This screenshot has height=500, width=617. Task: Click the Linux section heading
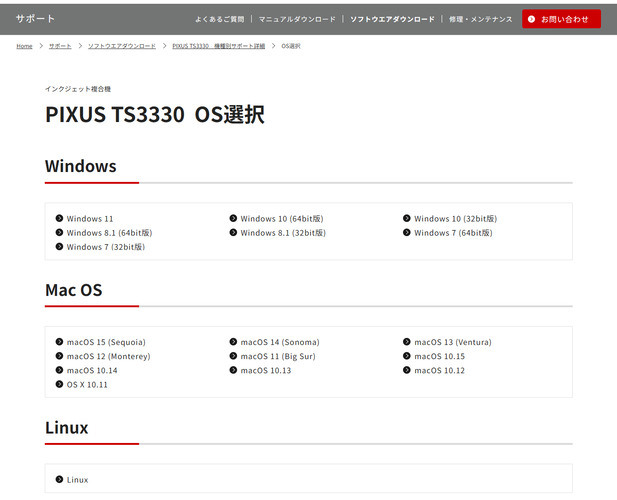pyautogui.click(x=67, y=428)
